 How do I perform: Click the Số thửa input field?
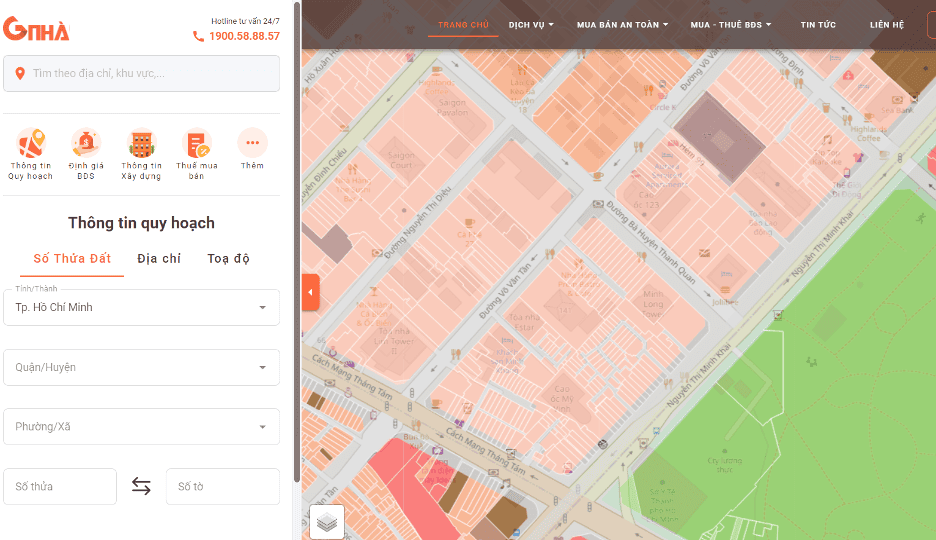point(60,486)
